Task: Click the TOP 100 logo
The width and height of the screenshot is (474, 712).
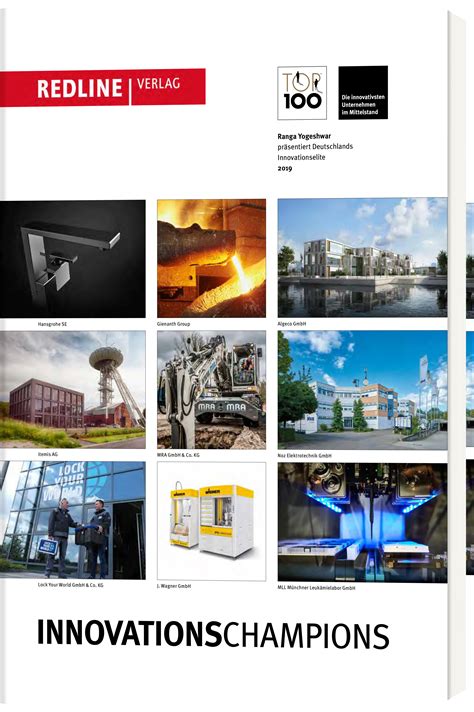Action: [302, 93]
